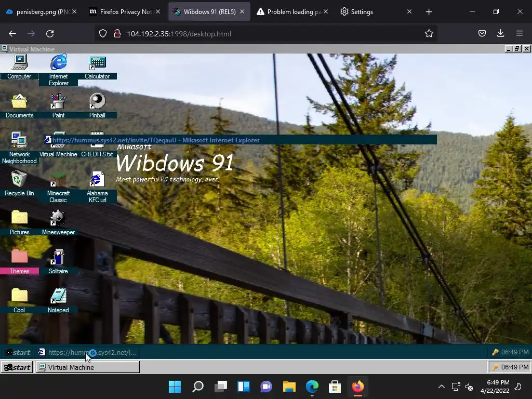Click the Mikasoft Internet Explorer title bar
The image size is (532, 399).
240,140
